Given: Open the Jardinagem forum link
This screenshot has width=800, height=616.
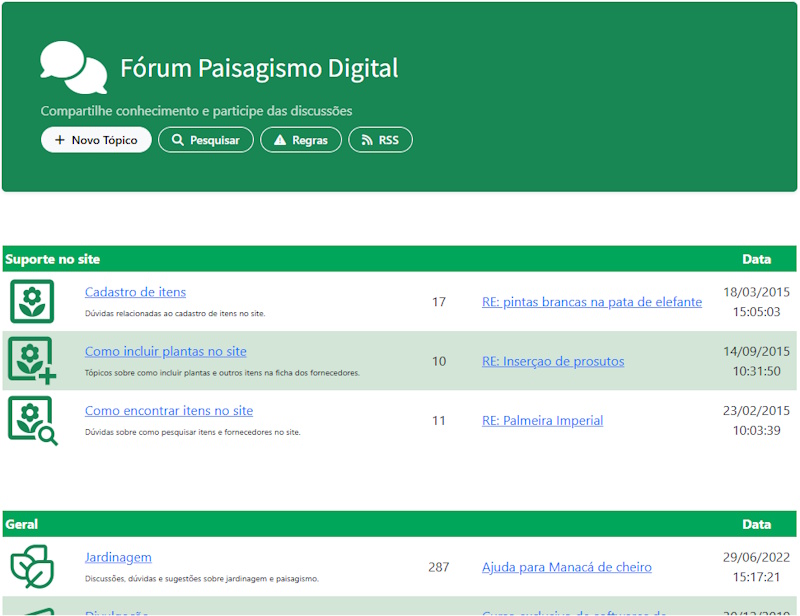Looking at the screenshot, I should [118, 557].
